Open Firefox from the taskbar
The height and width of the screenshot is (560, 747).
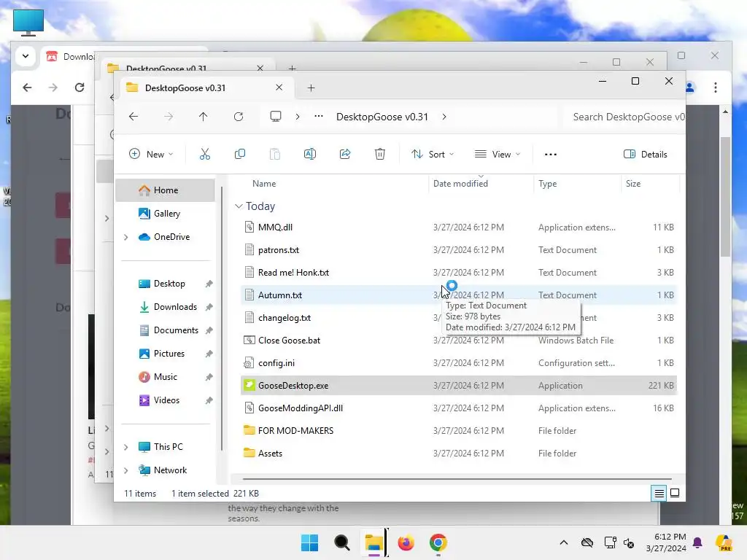point(406,542)
